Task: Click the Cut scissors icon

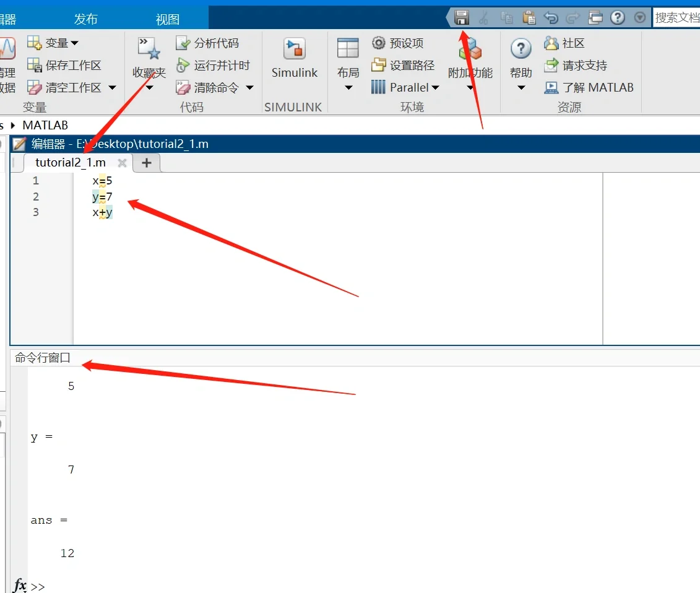Action: (483, 18)
